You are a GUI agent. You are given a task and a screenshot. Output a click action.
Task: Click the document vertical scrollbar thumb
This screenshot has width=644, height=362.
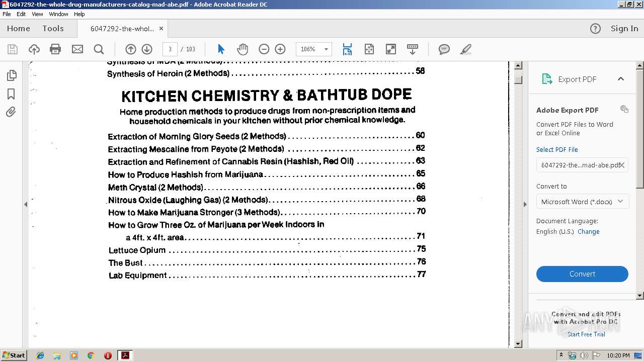click(519, 80)
